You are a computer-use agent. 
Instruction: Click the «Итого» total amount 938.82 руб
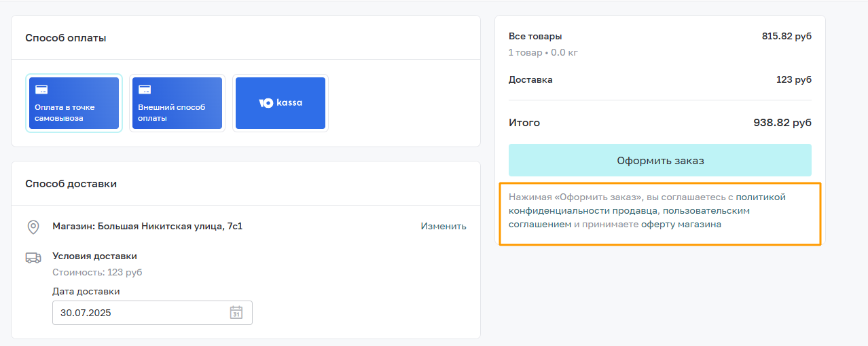point(782,123)
